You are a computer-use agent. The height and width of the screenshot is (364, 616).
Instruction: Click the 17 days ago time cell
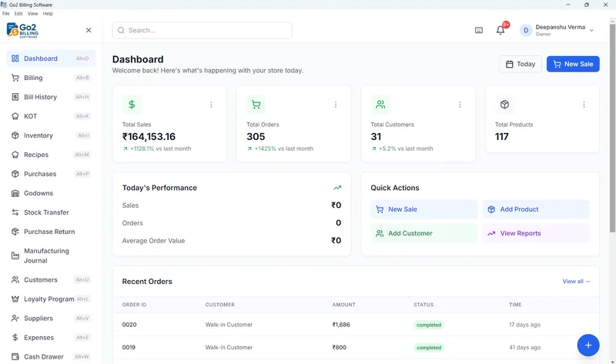pyautogui.click(x=525, y=325)
